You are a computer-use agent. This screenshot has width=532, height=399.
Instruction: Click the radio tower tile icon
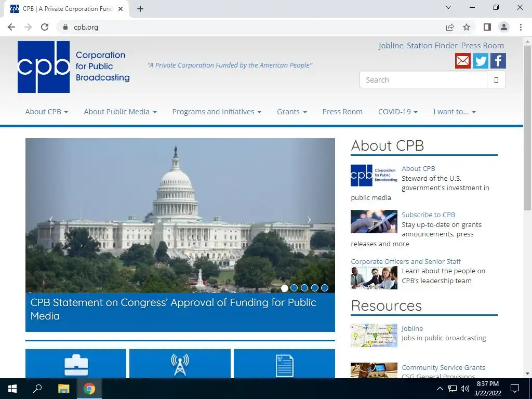180,365
